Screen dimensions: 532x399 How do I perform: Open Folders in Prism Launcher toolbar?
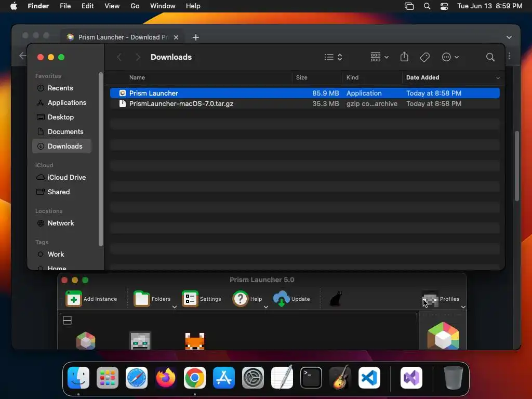pyautogui.click(x=152, y=299)
